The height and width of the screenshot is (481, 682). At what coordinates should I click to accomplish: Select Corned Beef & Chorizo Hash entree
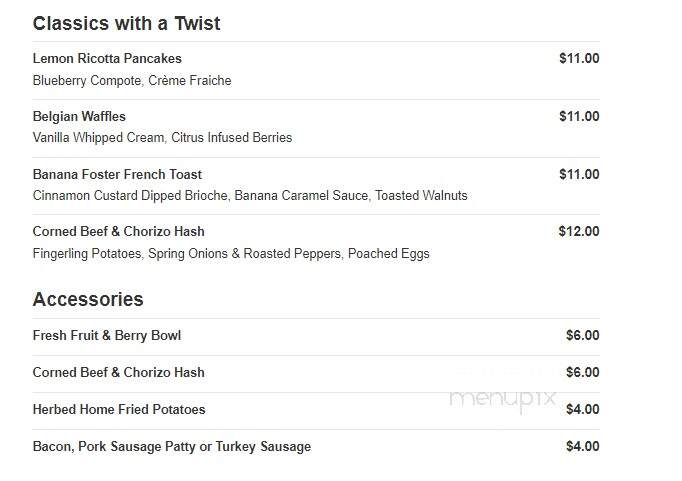coord(118,231)
